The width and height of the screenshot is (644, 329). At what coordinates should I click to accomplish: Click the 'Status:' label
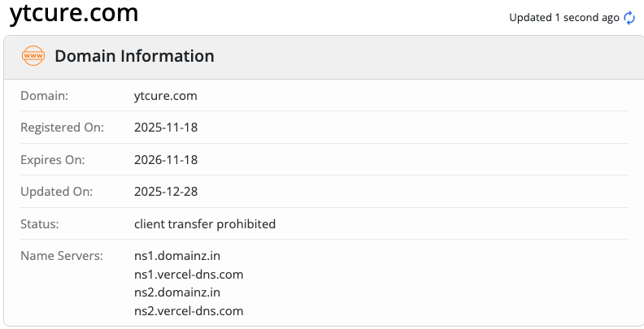click(x=40, y=223)
